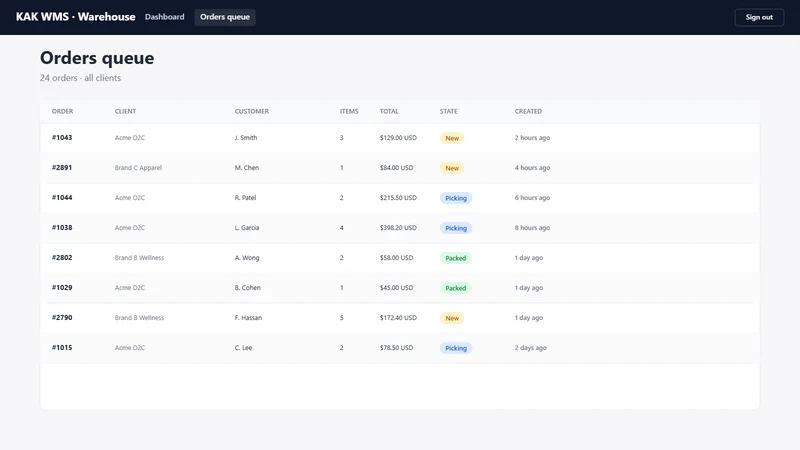The width and height of the screenshot is (800, 450).
Task: Click Acme D2C in row #1038
Action: coord(130,228)
